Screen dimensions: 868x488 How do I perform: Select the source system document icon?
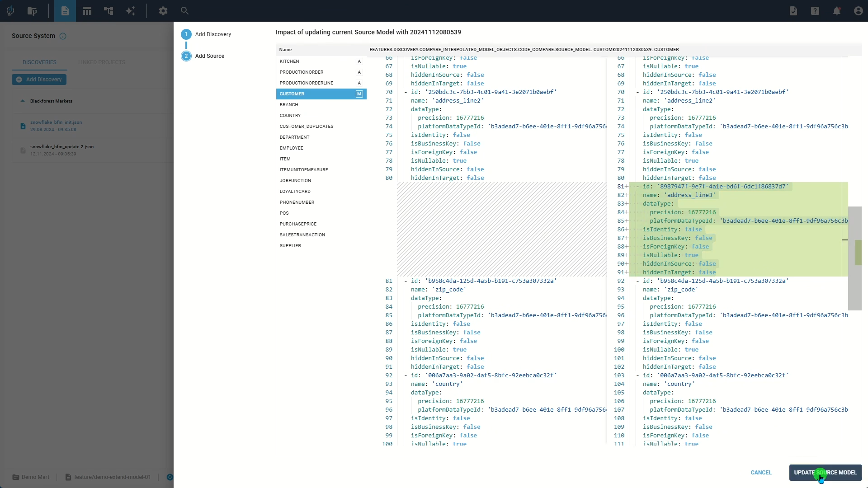tap(65, 11)
